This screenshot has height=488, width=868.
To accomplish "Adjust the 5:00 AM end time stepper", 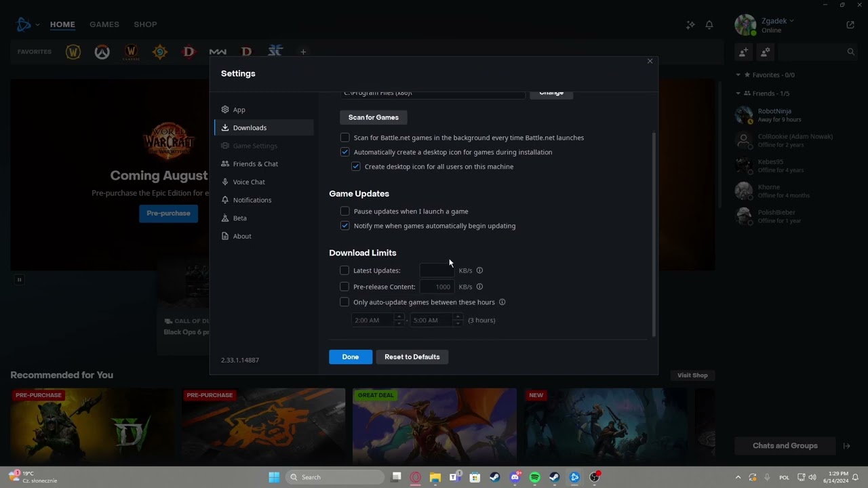I will coord(458,320).
